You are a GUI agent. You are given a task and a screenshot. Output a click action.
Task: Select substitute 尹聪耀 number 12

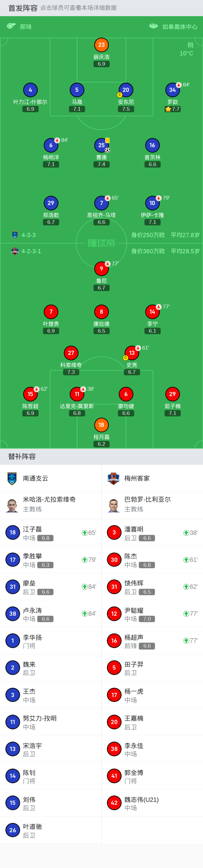tap(114, 614)
